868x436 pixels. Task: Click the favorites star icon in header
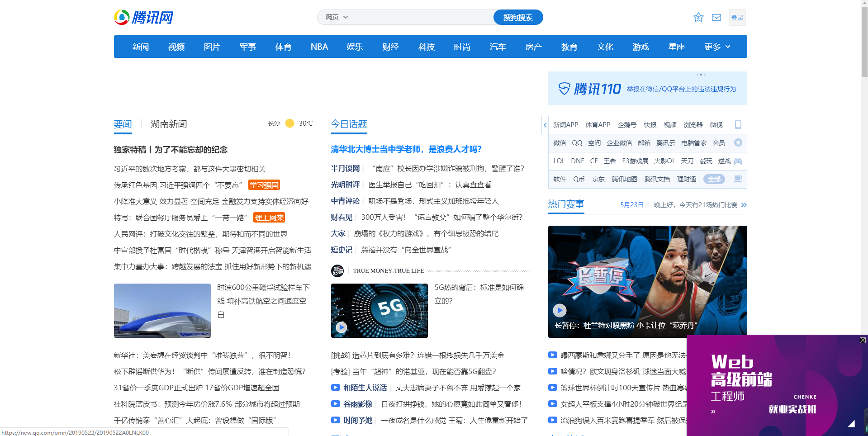(698, 17)
